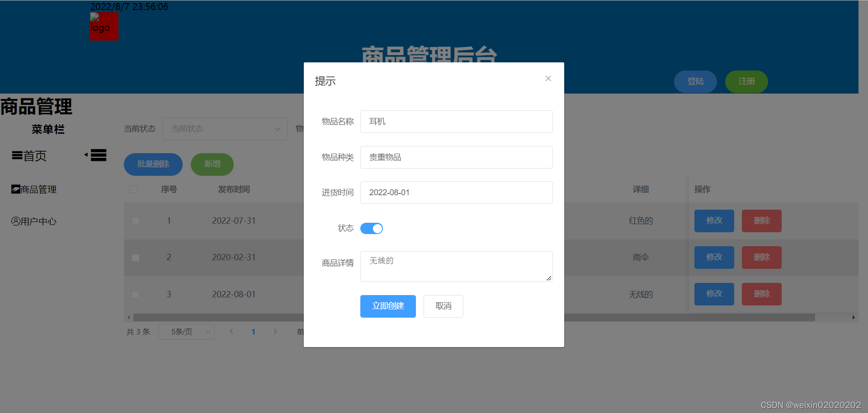
Task: Click the previous-page chevron in pagination
Action: click(x=231, y=331)
